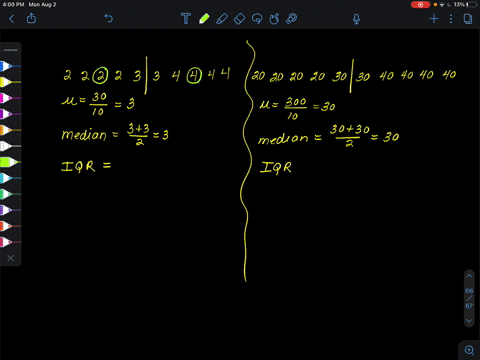Pick the purple pen below magenta
The height and width of the screenshot is (360, 480).
(x=10, y=114)
